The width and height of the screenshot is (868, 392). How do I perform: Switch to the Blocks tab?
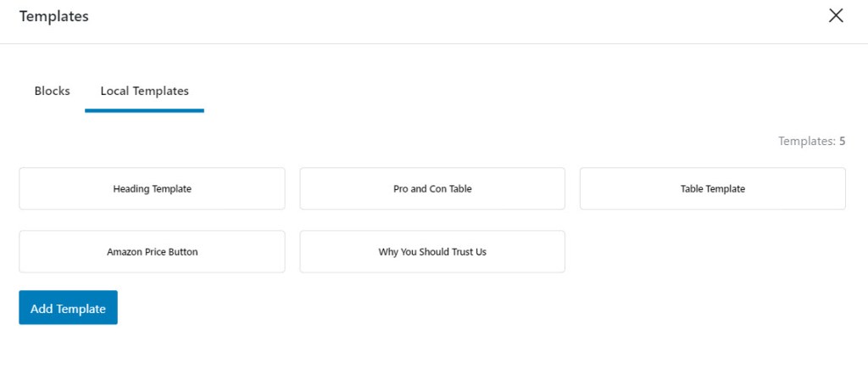pos(52,91)
